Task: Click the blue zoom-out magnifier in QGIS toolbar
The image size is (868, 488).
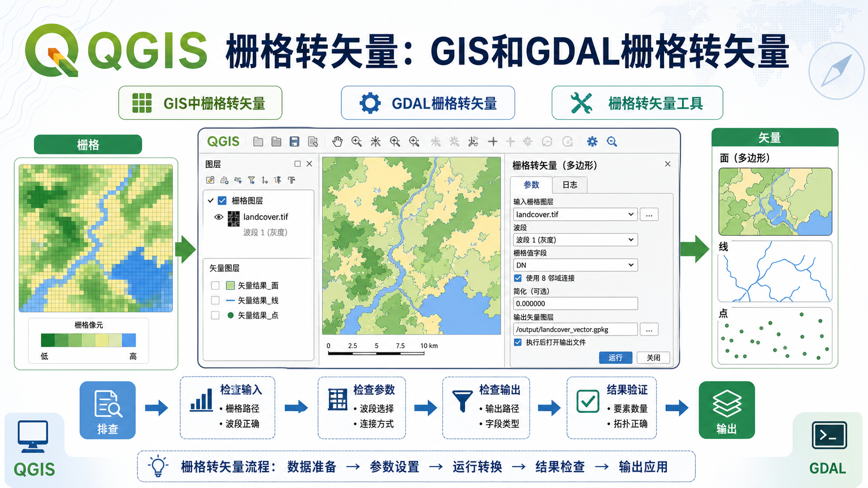Action: click(x=612, y=142)
